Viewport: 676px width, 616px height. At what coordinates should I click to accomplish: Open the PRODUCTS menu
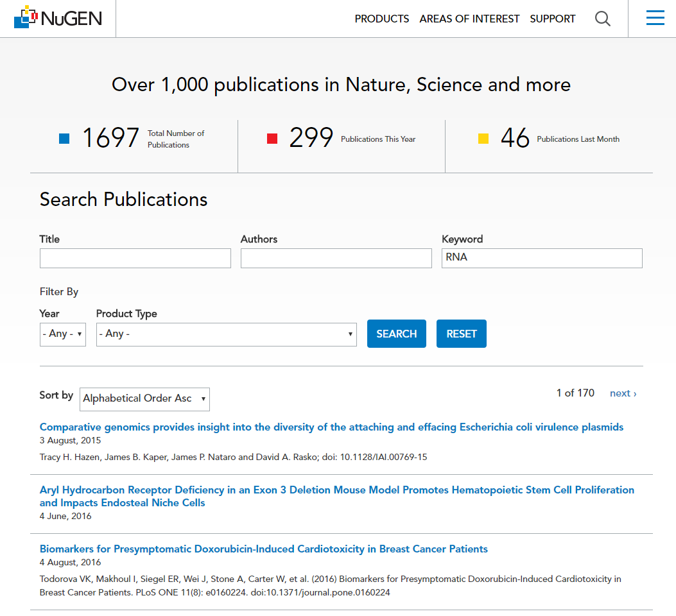click(x=381, y=19)
